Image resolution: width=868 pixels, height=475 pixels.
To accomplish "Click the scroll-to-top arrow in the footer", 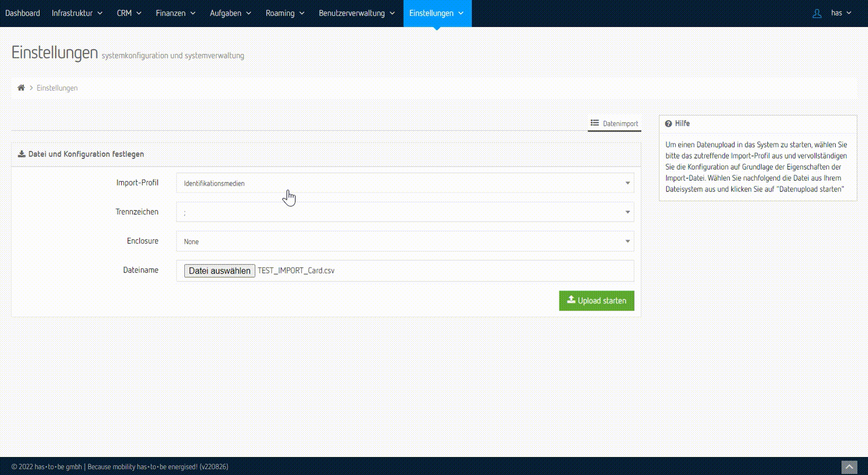I will [x=849, y=467].
